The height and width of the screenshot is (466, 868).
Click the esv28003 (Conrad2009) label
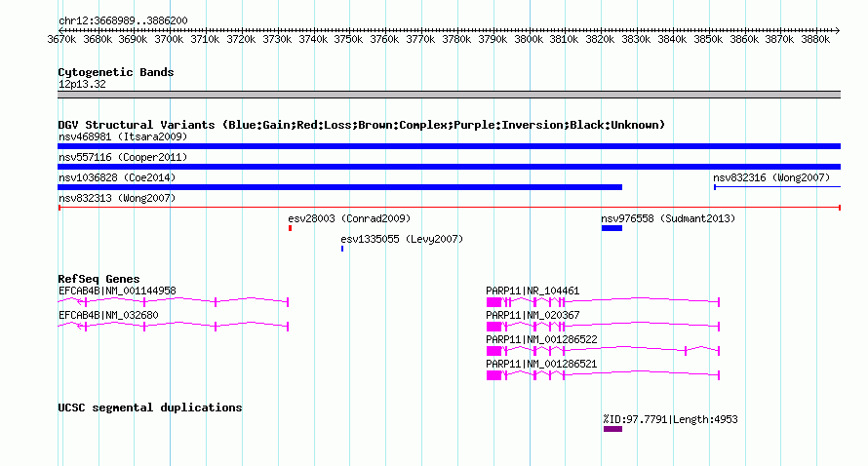click(x=349, y=218)
